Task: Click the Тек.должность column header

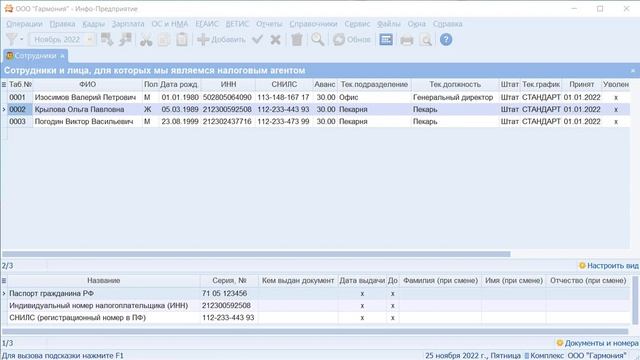Action: click(455, 84)
